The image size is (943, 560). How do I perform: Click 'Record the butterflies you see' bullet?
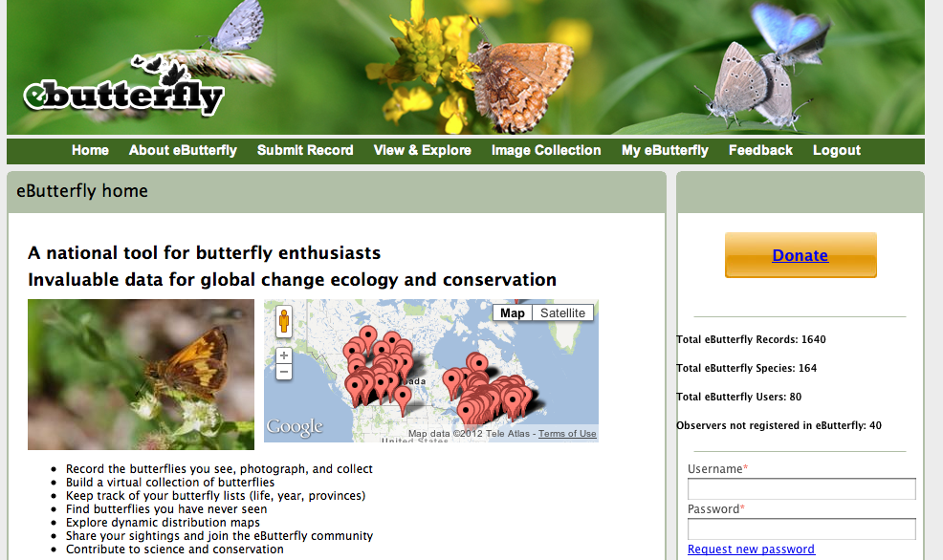coord(220,468)
